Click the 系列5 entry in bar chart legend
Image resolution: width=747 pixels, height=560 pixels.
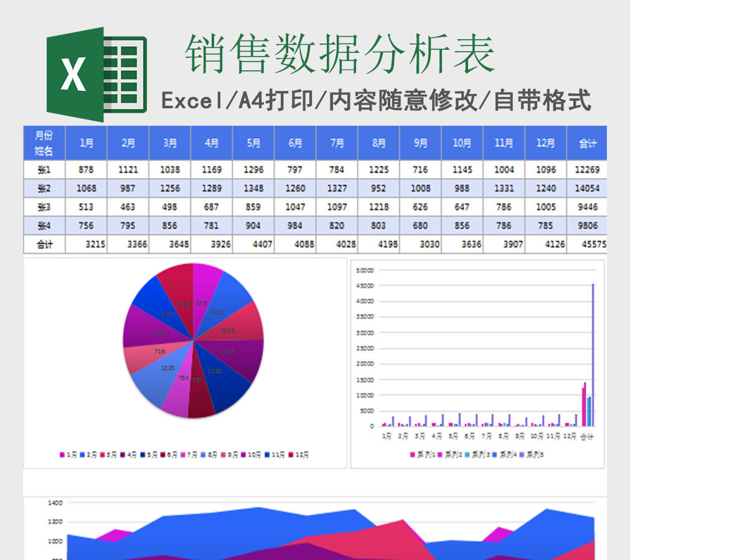click(x=532, y=455)
